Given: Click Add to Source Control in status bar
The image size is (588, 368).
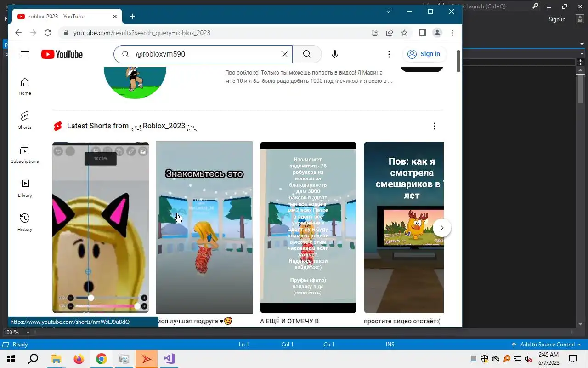Looking at the screenshot, I should click(x=547, y=345).
